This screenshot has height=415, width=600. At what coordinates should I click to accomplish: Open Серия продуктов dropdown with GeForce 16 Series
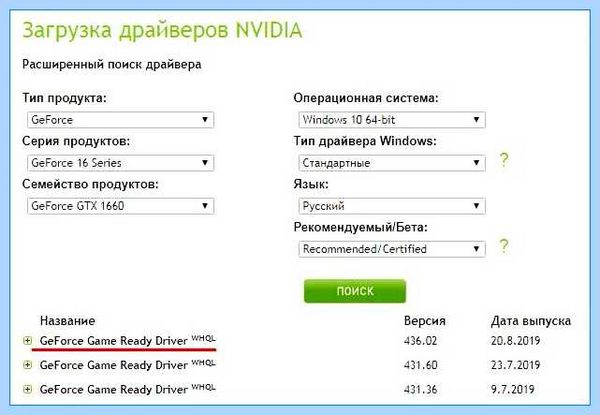click(x=121, y=163)
